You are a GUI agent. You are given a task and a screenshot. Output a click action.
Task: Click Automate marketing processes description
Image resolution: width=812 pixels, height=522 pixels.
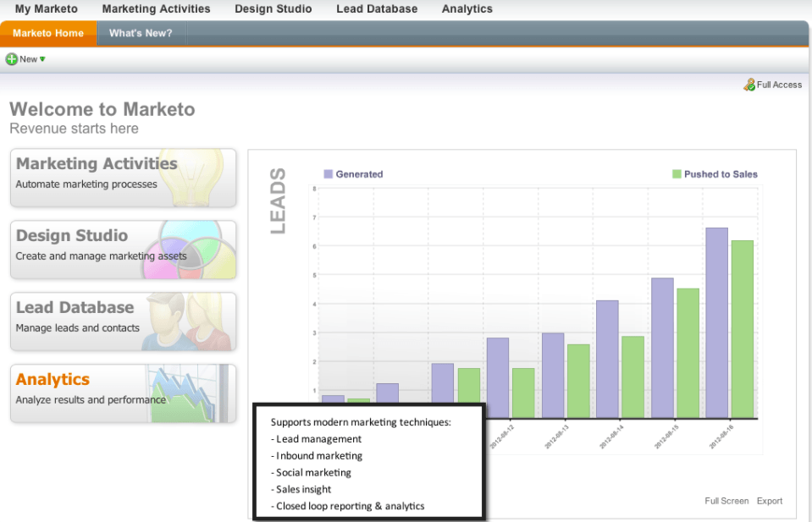click(86, 184)
